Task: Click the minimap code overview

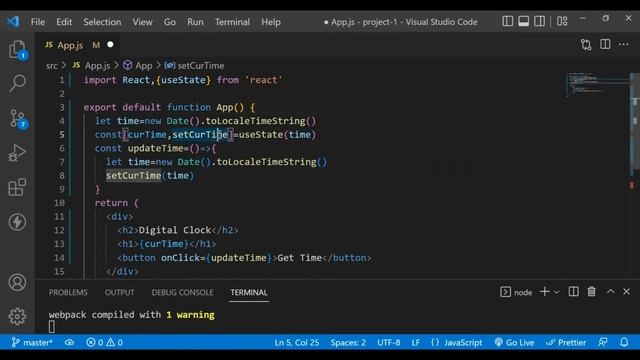Action: tap(597, 84)
